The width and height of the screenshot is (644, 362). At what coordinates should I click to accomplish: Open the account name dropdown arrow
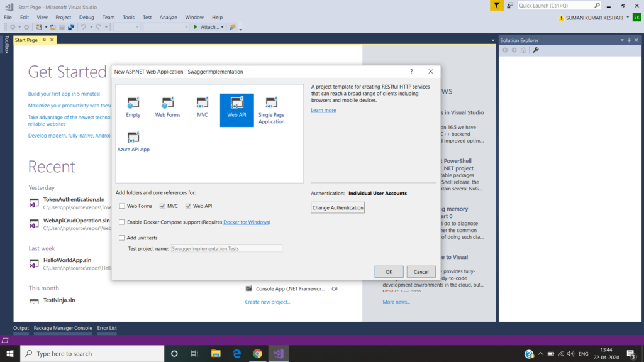tap(628, 18)
